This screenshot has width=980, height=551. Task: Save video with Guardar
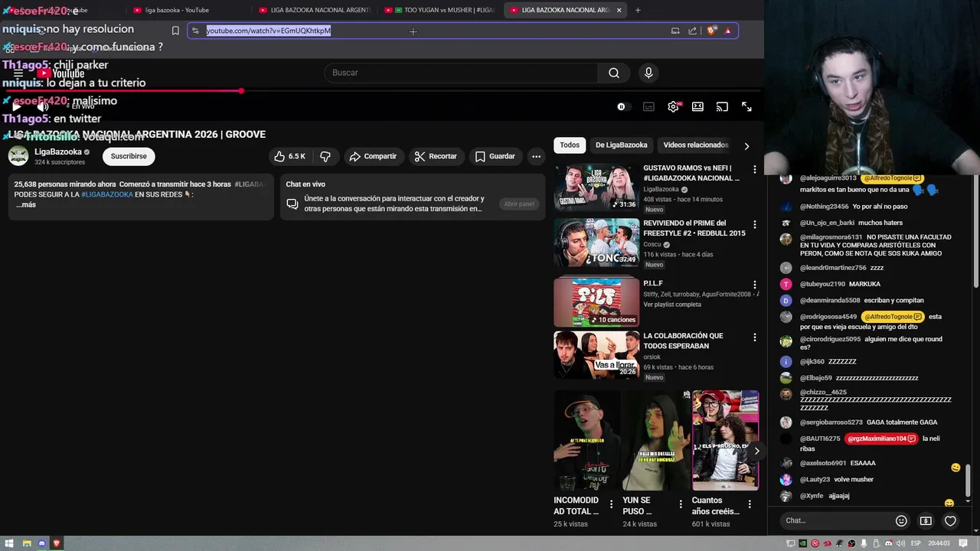click(495, 156)
